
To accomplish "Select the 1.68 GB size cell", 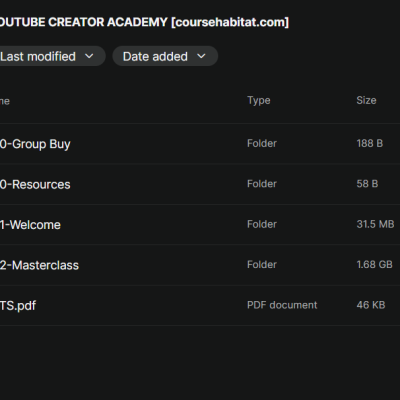I will (x=374, y=264).
